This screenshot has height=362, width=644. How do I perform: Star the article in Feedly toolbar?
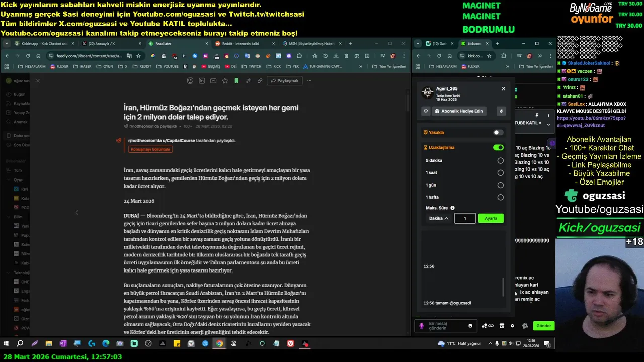tap(225, 81)
